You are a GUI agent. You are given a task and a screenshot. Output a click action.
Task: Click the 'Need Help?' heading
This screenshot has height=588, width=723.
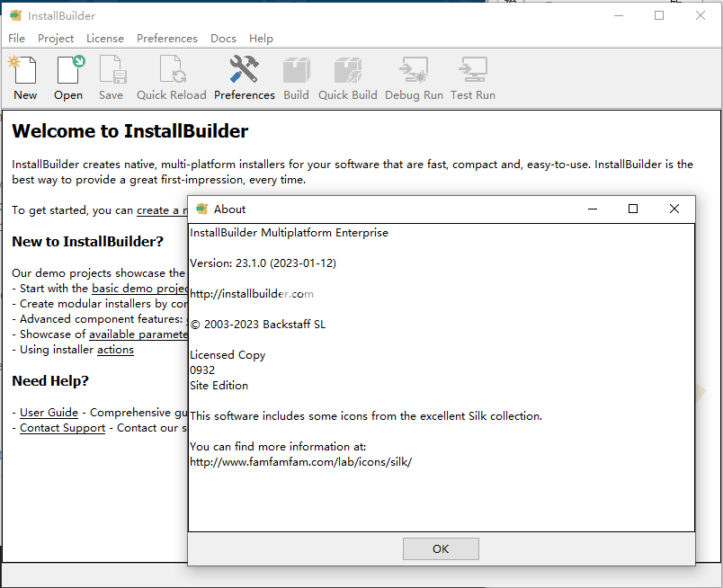[x=50, y=381]
